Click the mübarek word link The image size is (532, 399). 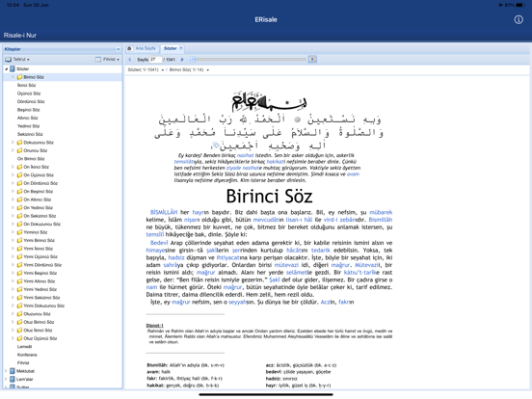coord(381,212)
